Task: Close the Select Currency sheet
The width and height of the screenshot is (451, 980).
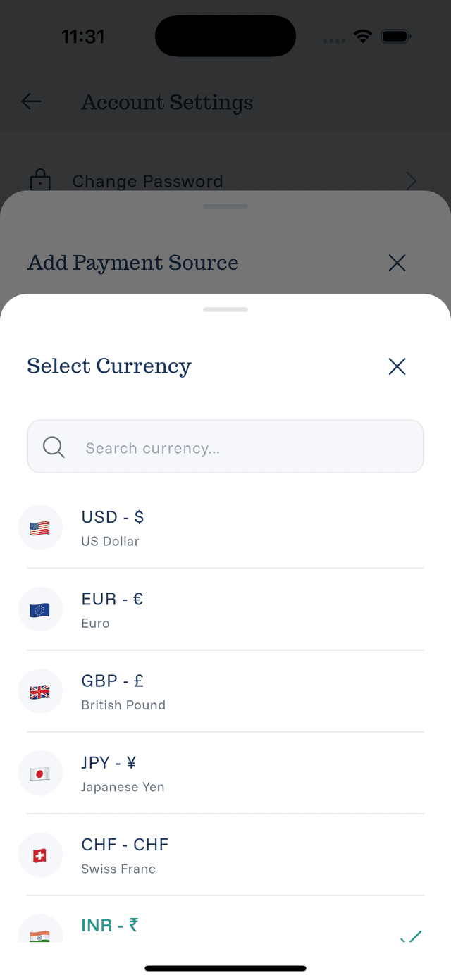Action: tap(397, 366)
